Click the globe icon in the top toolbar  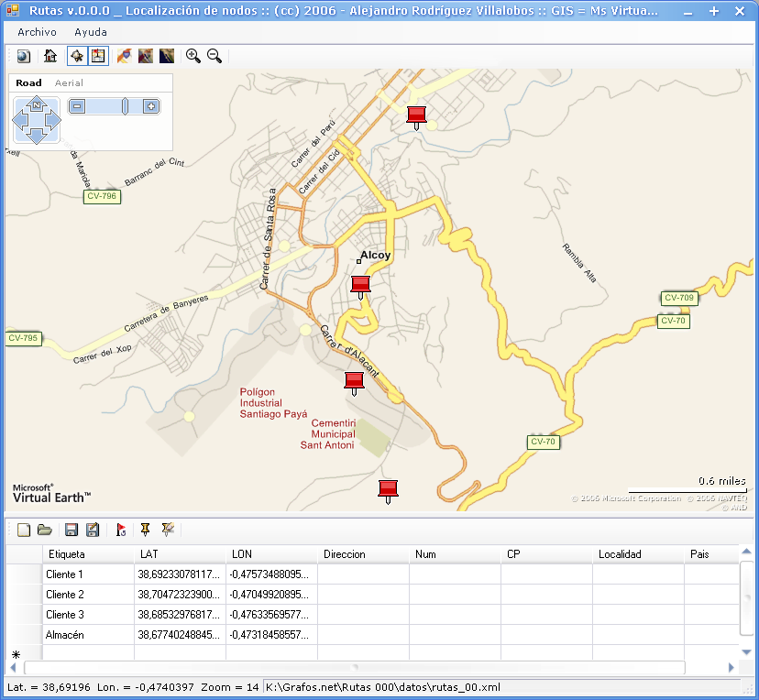[24, 56]
